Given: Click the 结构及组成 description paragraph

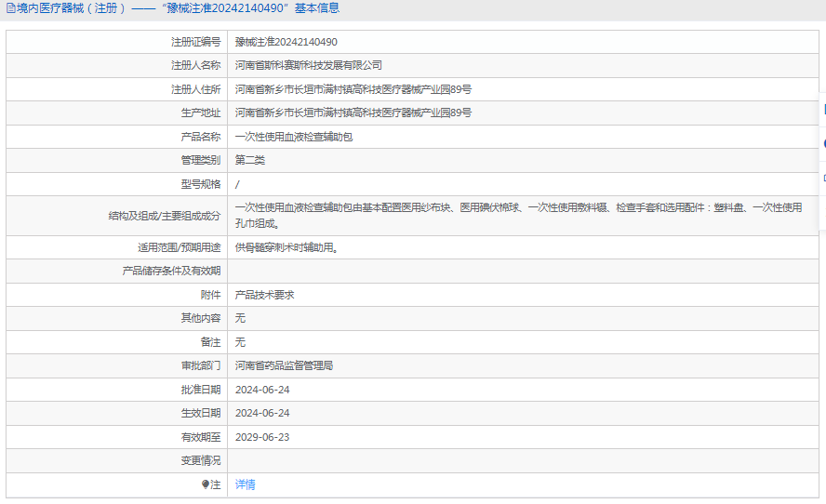Looking at the screenshot, I should [518, 216].
